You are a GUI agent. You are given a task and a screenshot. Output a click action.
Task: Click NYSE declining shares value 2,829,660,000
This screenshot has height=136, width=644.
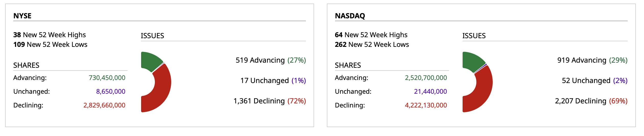(104, 105)
